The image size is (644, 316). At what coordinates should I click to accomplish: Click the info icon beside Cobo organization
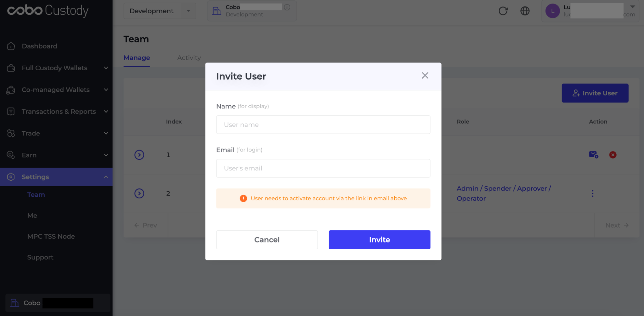[287, 7]
